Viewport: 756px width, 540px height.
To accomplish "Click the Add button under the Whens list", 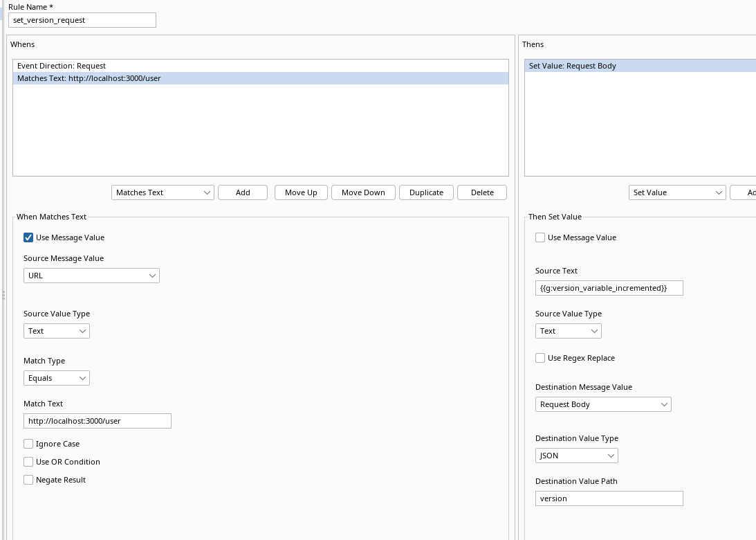I will [x=243, y=192].
